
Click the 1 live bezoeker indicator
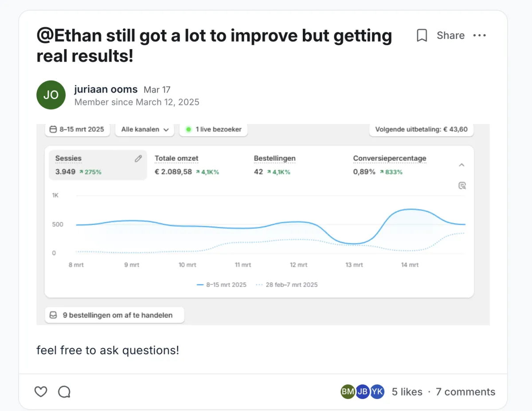[x=214, y=129]
